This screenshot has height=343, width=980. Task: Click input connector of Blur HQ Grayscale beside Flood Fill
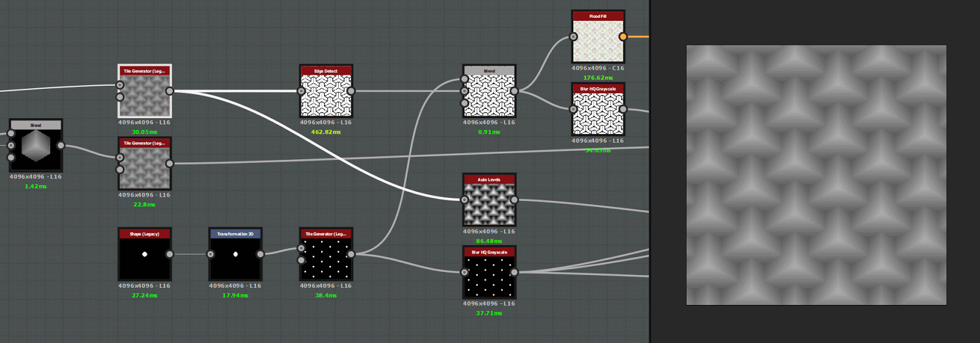573,110
